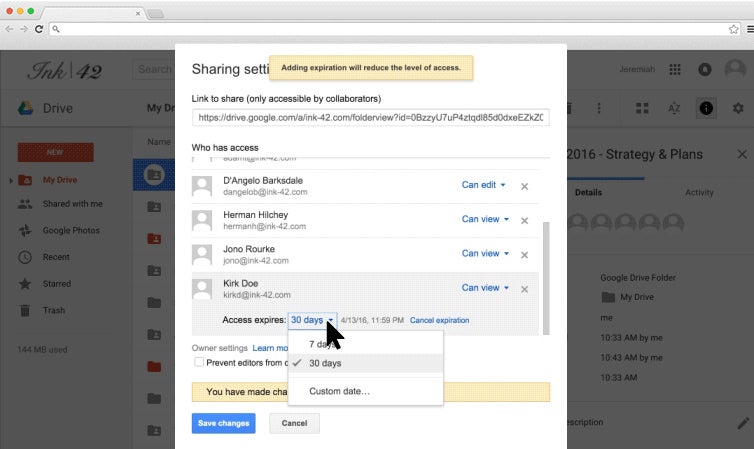Open the Drive settings gear

tap(738, 108)
